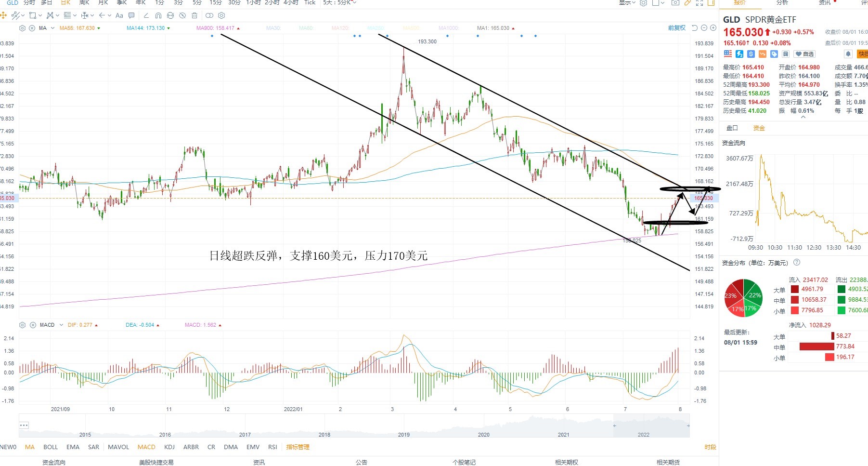
Task: Close the MA indicator with X circle
Action: point(32,28)
